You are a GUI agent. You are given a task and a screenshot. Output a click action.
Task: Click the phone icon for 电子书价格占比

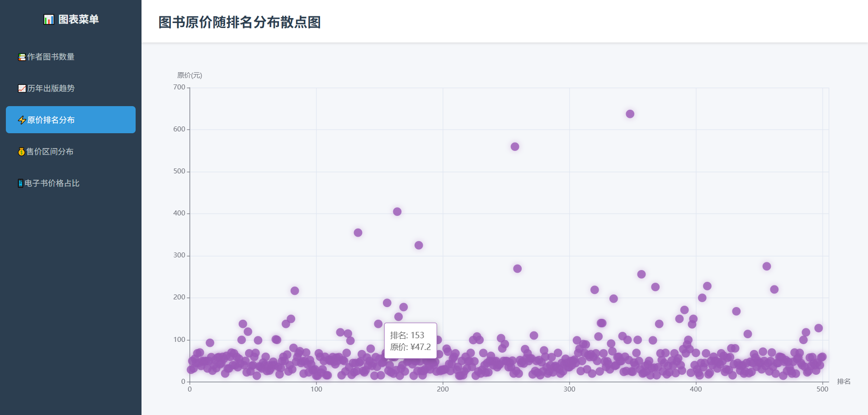20,183
